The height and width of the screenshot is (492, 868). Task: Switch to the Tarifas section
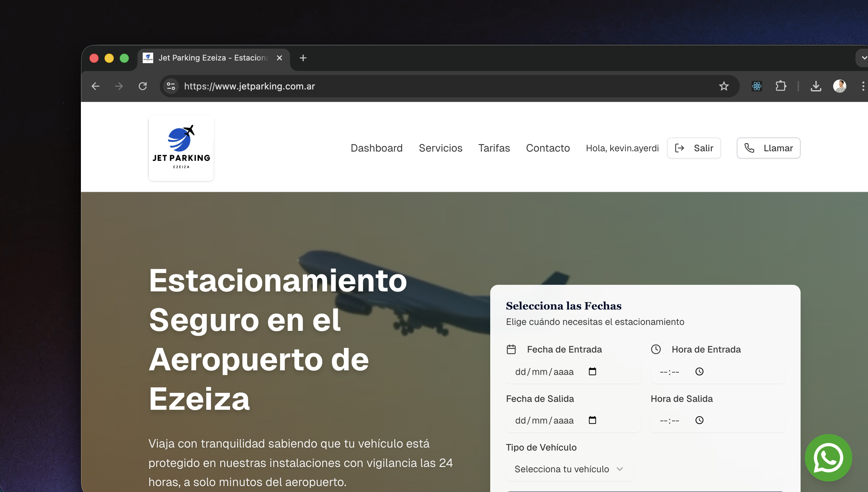coord(494,148)
